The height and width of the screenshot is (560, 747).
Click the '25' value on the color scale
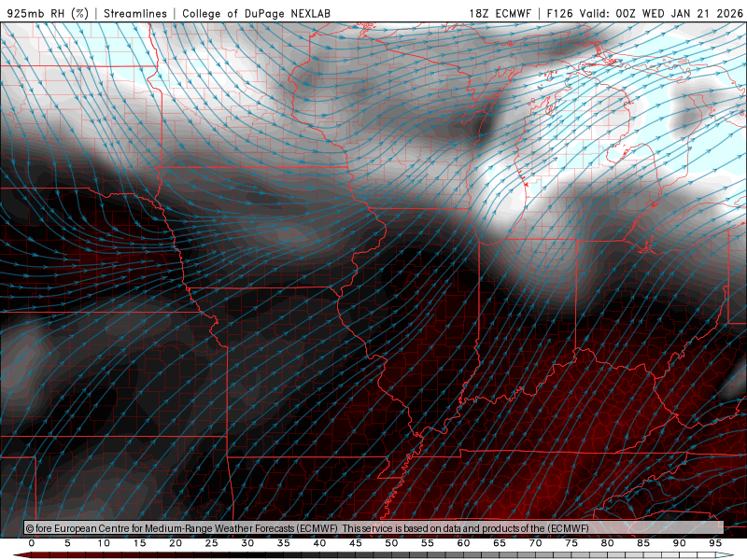(212, 543)
